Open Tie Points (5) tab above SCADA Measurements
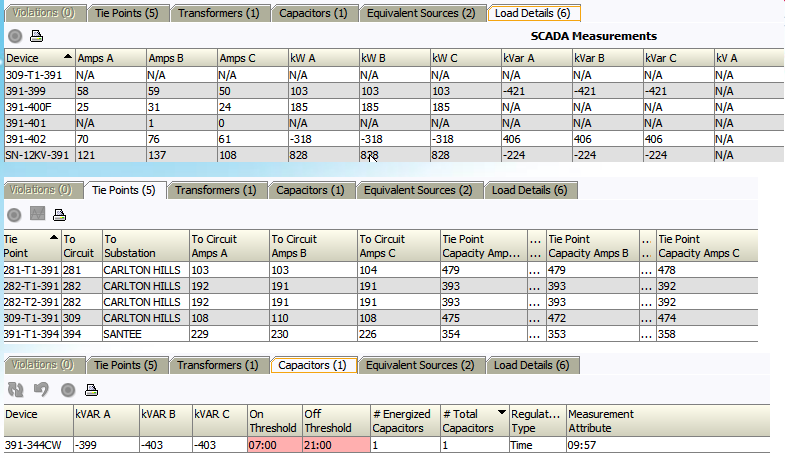Screen dimensions: 785x458 coord(127,13)
